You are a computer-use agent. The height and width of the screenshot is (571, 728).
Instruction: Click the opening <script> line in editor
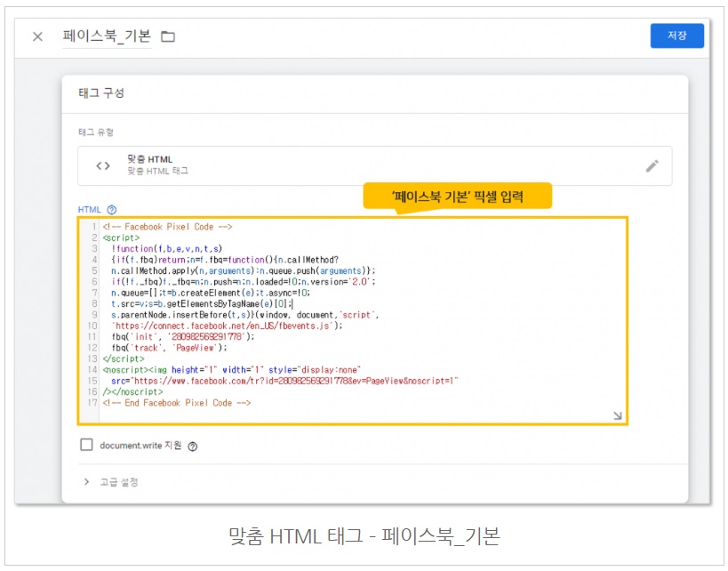tap(121, 237)
